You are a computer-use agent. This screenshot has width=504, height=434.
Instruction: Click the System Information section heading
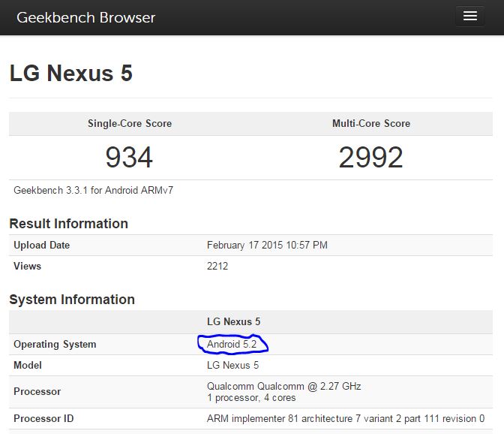click(72, 299)
